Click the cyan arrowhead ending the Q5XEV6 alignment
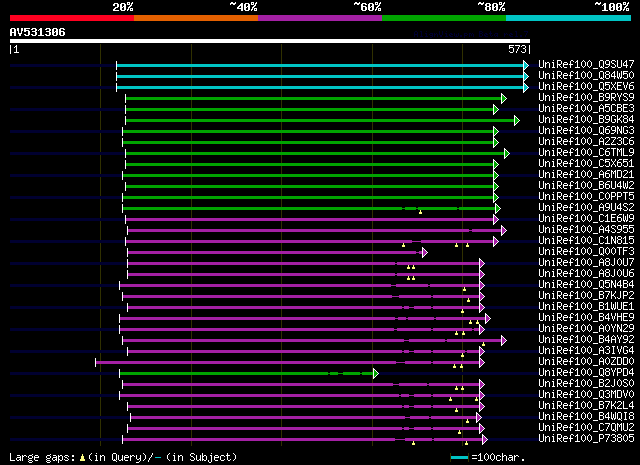Image resolution: width=640 pixels, height=465 pixels. pos(526,87)
